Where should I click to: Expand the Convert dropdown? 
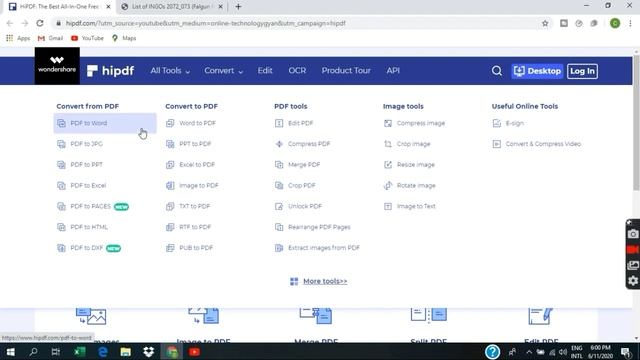(223, 71)
